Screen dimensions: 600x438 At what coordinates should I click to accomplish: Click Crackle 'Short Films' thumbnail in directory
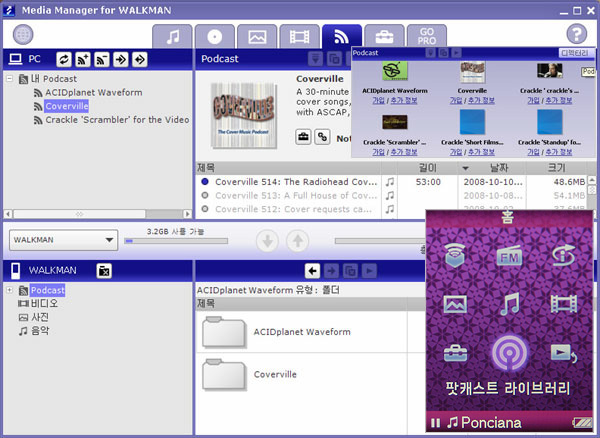472,122
